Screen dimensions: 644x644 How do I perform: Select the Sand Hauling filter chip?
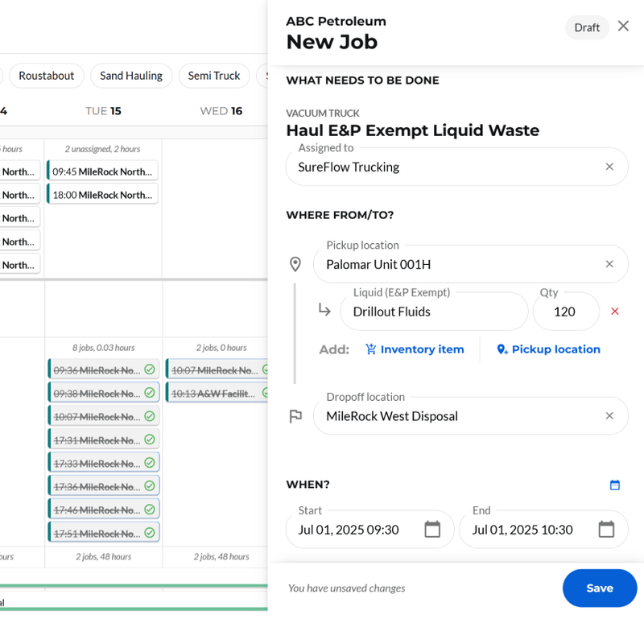(x=131, y=76)
